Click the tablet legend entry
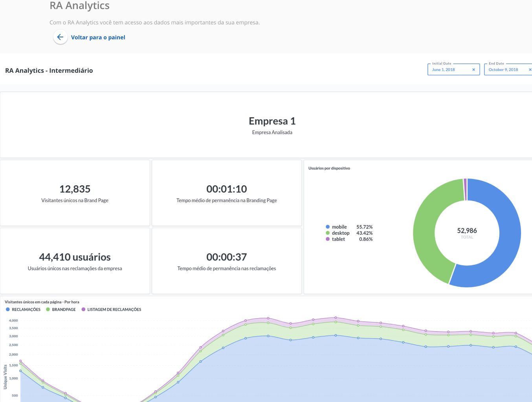This screenshot has width=532, height=402. pos(338,239)
